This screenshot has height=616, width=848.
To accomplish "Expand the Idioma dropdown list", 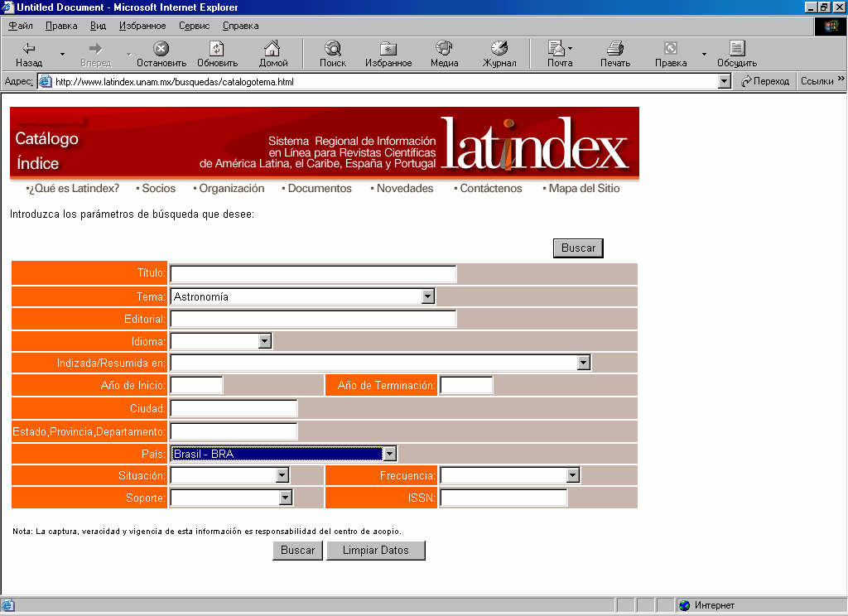I will pos(264,340).
